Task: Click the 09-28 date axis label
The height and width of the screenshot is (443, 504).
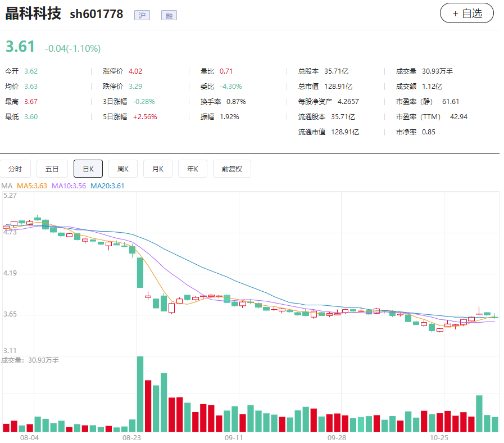Action: [x=337, y=437]
